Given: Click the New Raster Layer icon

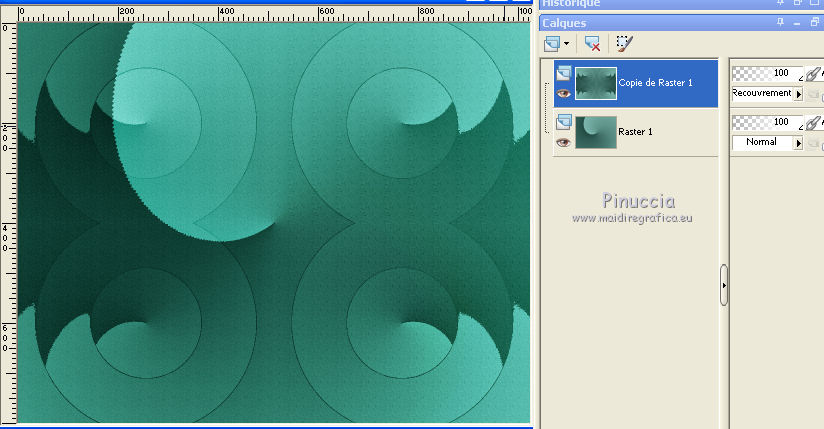Looking at the screenshot, I should (x=552, y=44).
